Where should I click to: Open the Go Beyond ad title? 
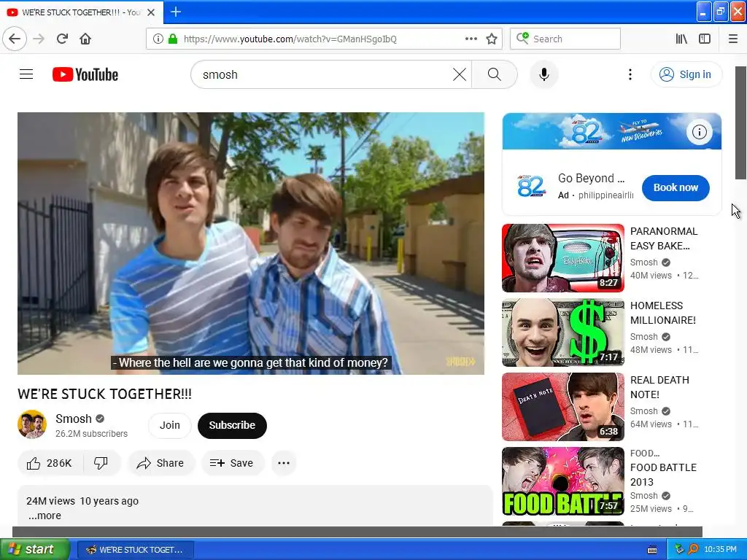coord(591,178)
